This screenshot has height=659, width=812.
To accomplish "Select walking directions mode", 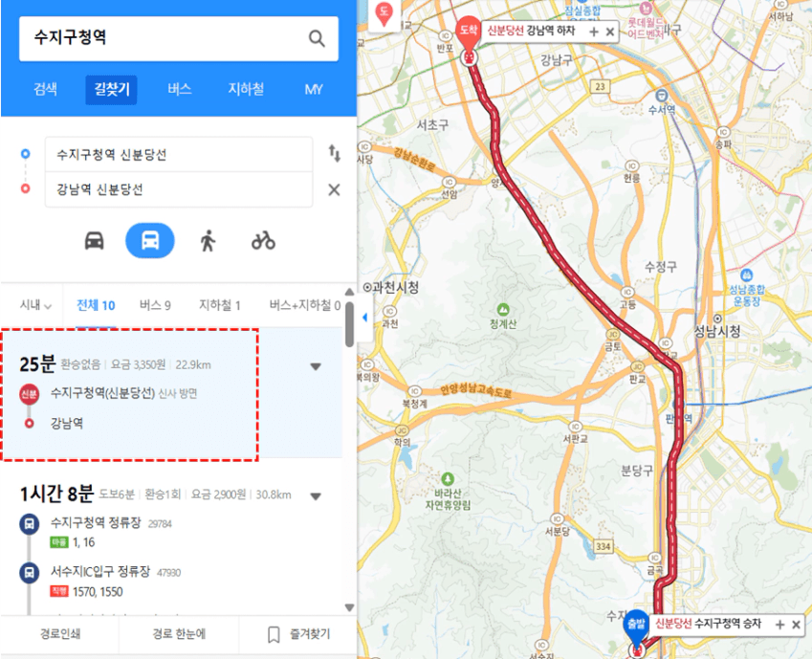I will (x=208, y=241).
